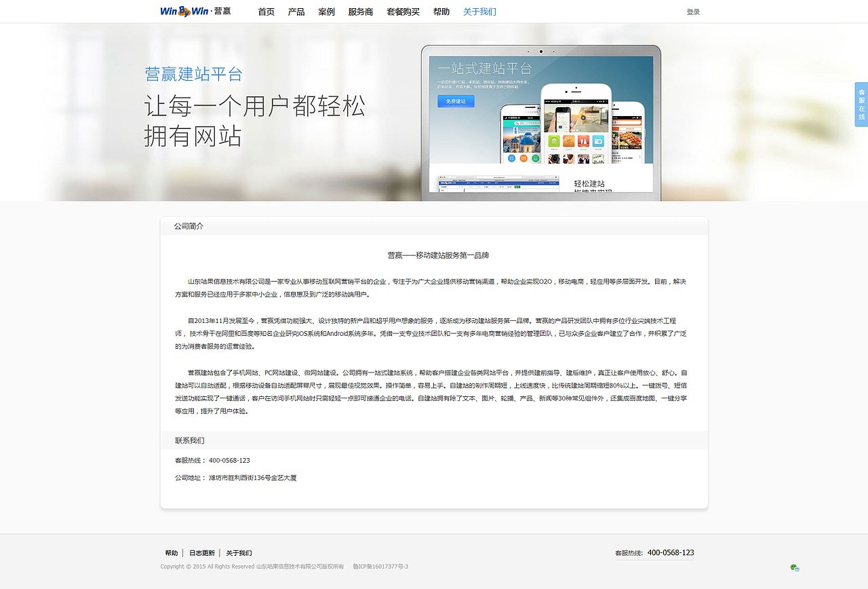Open the 服务商 navigation item
Viewport: 868px width, 589px height.
coord(360,11)
